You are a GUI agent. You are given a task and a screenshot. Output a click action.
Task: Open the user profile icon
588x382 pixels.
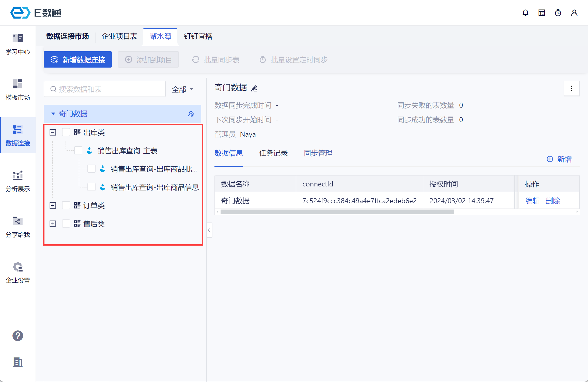tap(574, 13)
